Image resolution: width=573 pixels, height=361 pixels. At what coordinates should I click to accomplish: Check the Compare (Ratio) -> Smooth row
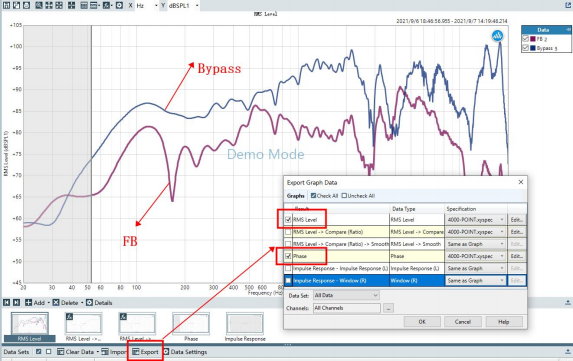[x=288, y=244]
